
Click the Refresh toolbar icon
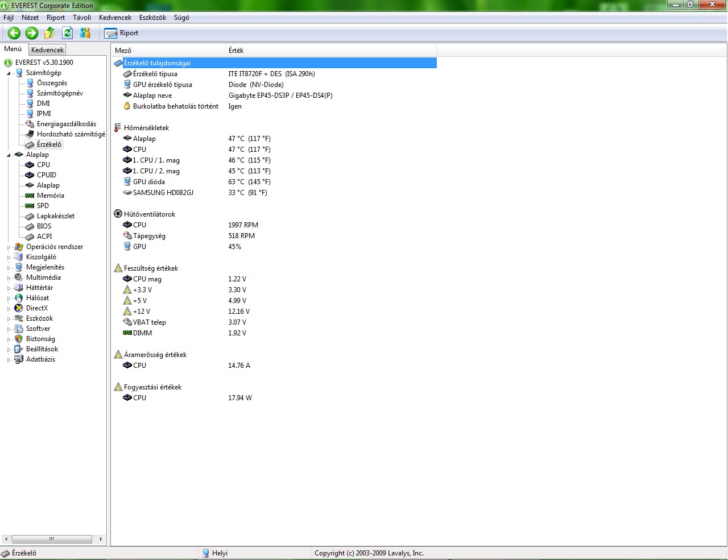point(67,33)
